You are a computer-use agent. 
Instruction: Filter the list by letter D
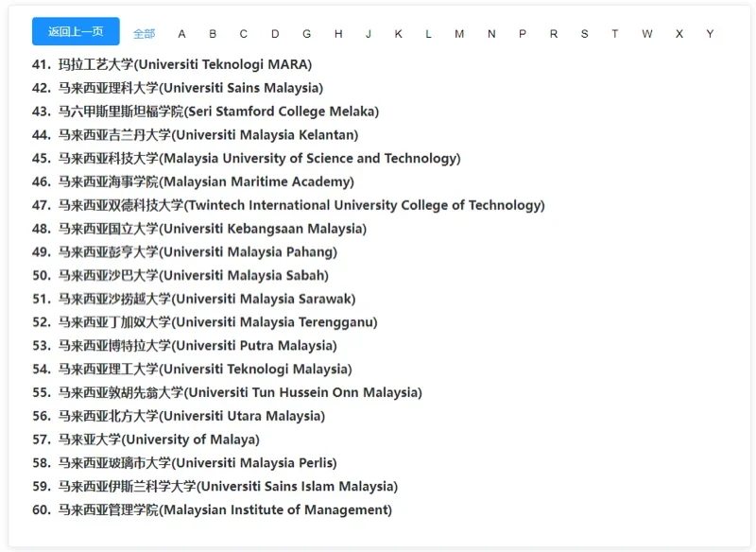pyautogui.click(x=275, y=34)
